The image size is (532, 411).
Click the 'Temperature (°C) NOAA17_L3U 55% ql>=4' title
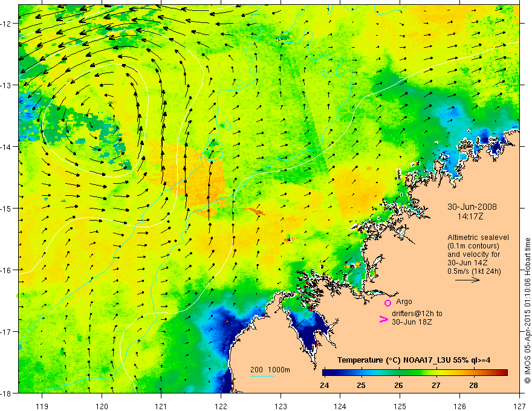[x=414, y=360]
